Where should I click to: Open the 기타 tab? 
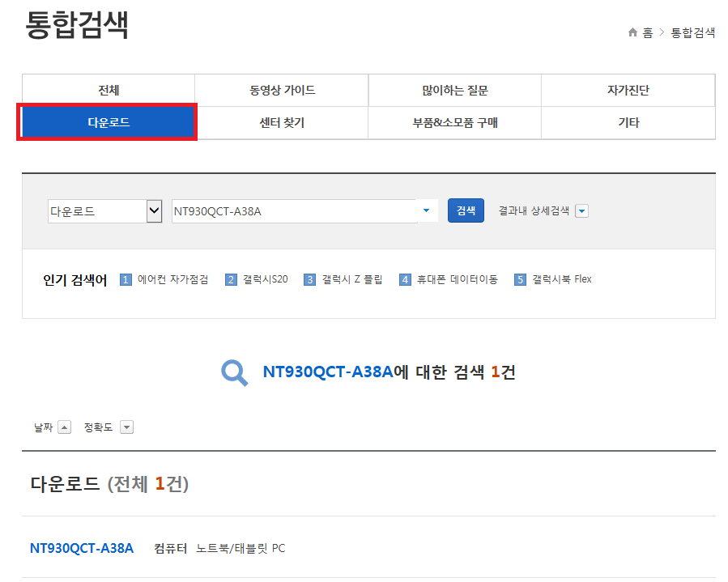628,122
